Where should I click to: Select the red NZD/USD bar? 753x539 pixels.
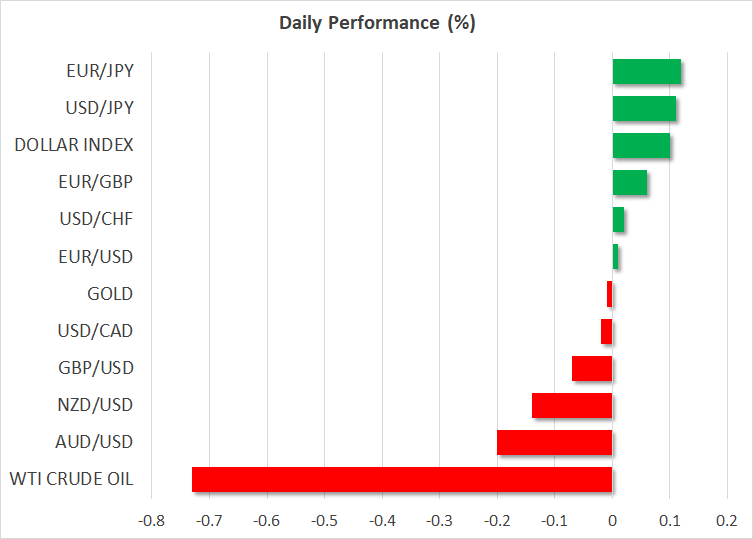[572, 405]
